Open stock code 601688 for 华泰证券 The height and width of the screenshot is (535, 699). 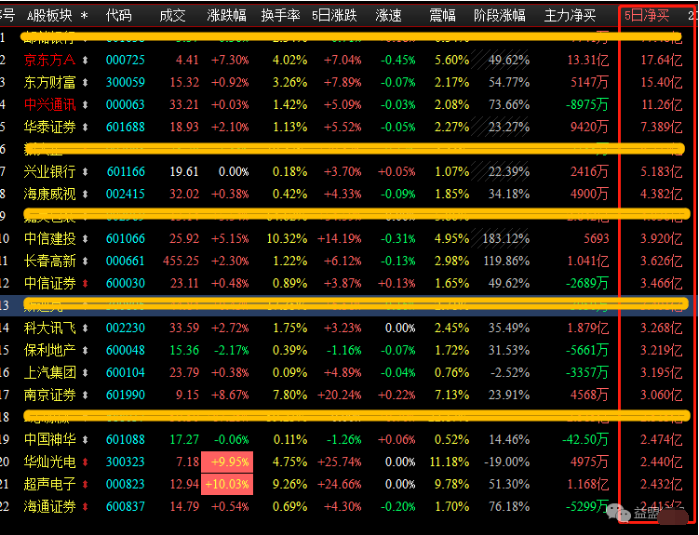coord(125,127)
